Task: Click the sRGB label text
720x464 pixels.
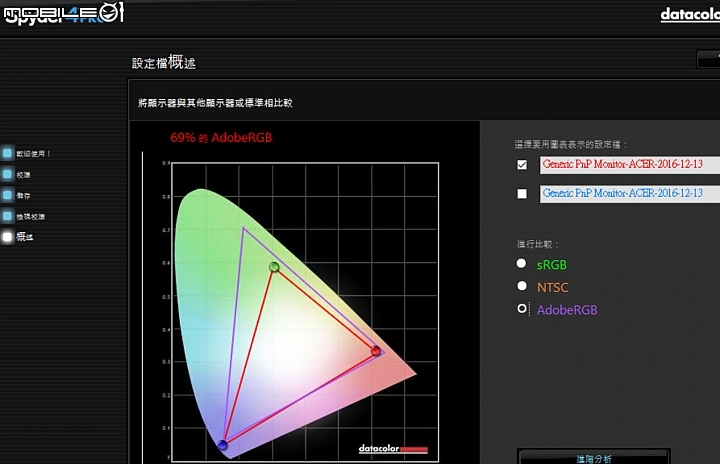Action: 551,265
